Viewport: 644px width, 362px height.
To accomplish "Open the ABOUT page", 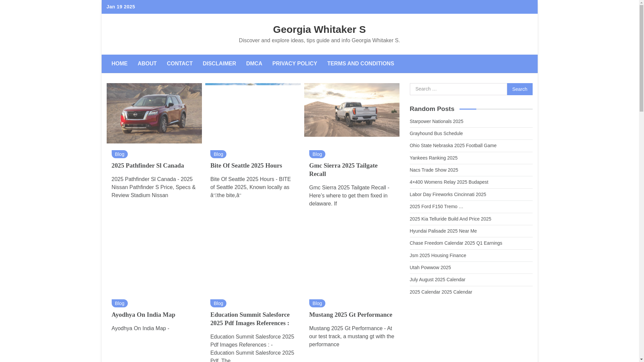I will pyautogui.click(x=147, y=64).
